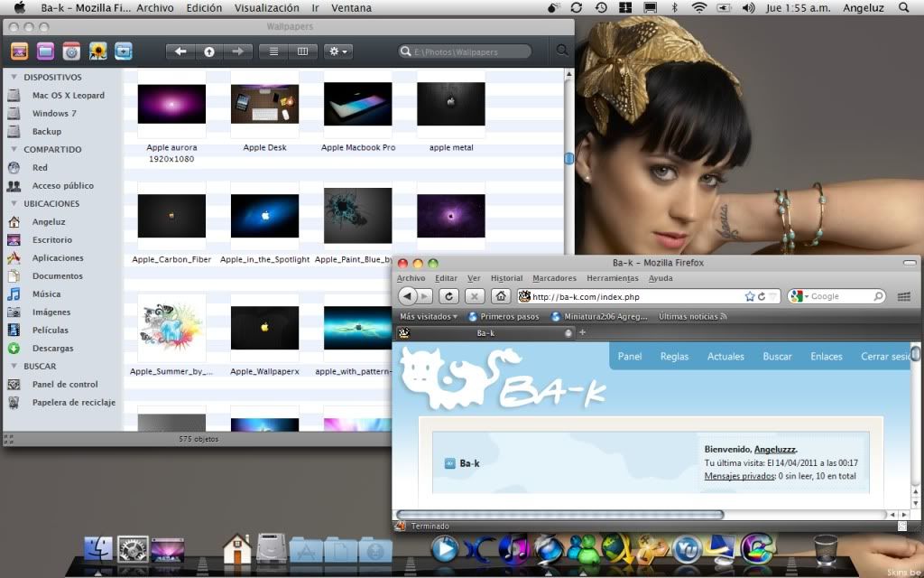Select the Apple_in_the_Spotlight thumbnail
The image size is (924, 578).
[264, 216]
